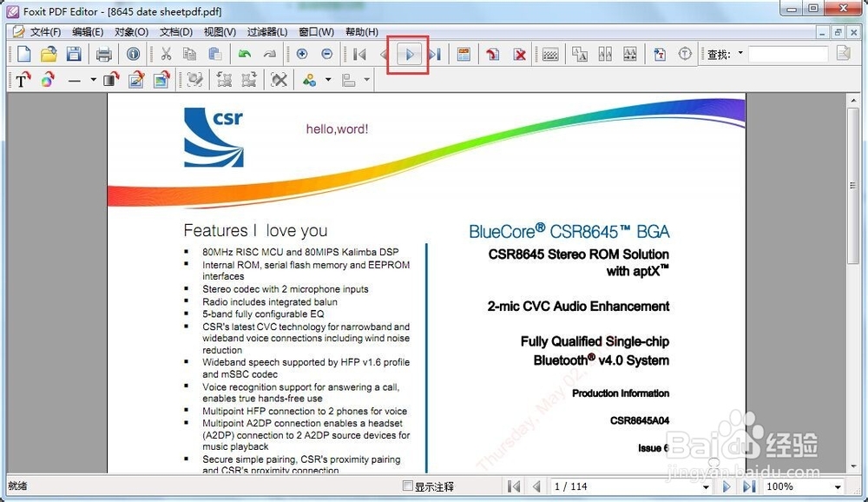Open the 视图(V) menu
The width and height of the screenshot is (868, 502).
click(220, 32)
